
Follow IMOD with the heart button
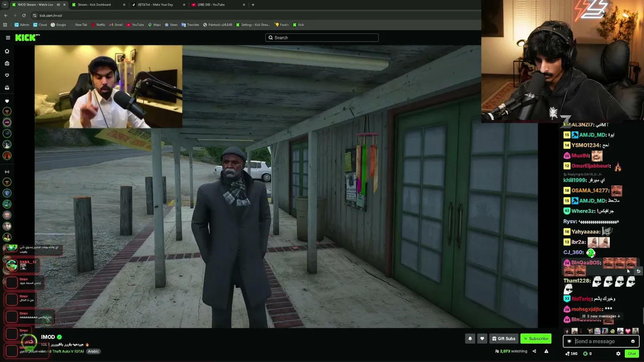pos(482,338)
